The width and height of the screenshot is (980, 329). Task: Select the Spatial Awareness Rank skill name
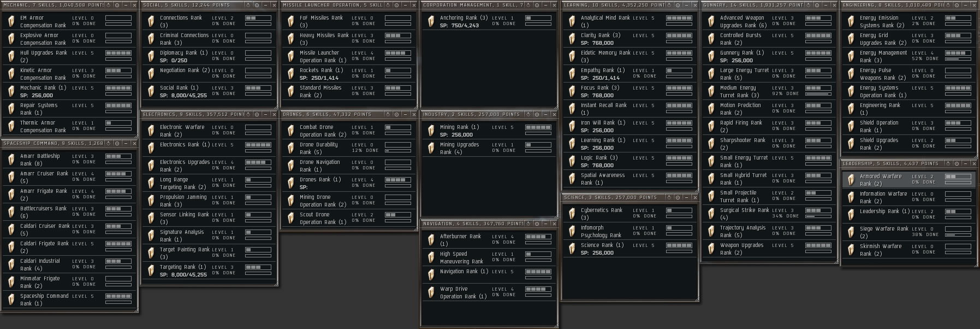(x=603, y=179)
